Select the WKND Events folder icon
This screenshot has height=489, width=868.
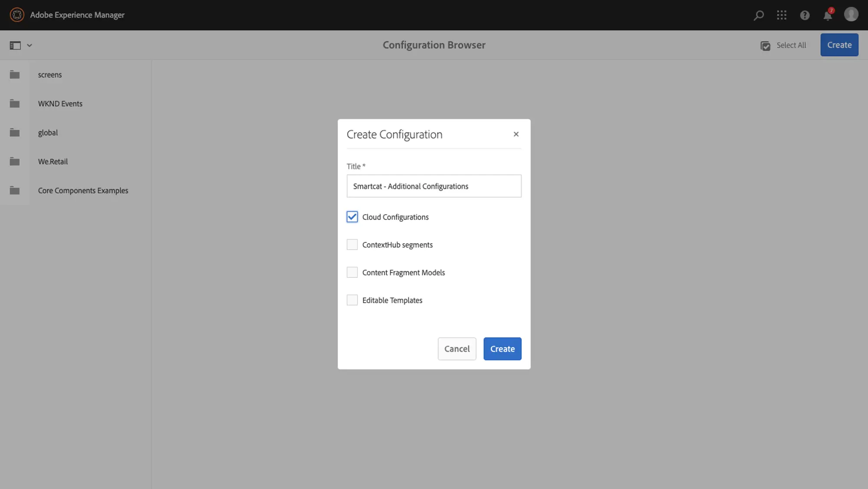[15, 103]
